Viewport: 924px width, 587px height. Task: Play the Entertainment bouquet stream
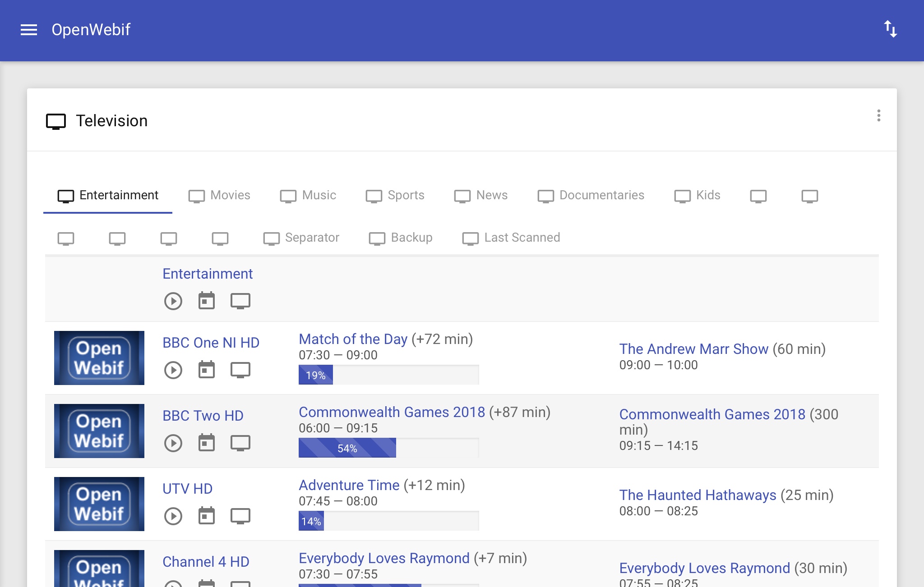coord(173,301)
